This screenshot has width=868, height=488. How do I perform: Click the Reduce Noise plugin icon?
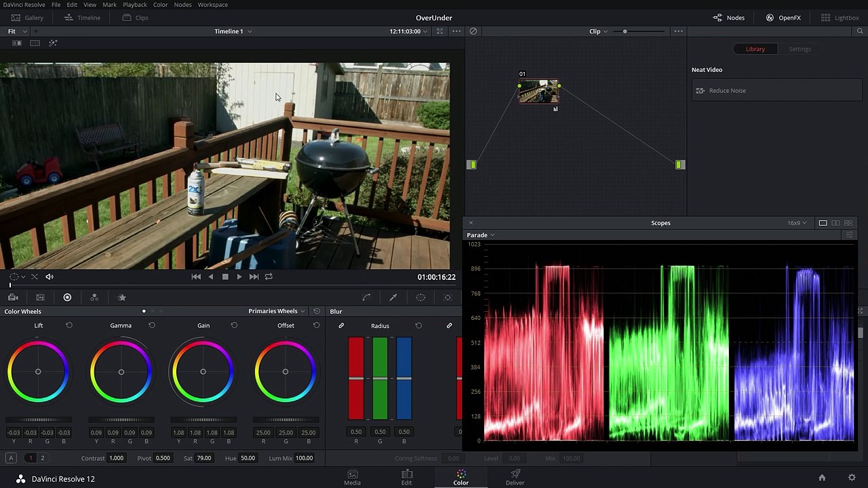701,91
